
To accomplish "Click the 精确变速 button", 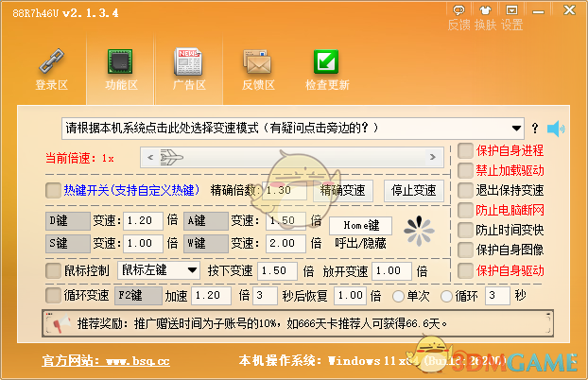I will click(343, 191).
